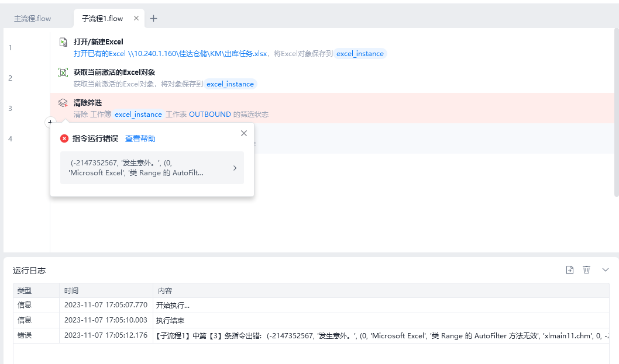Click timestamp 2023-11-07 17:05:12.176
The height and width of the screenshot is (364, 619).
(x=106, y=335)
